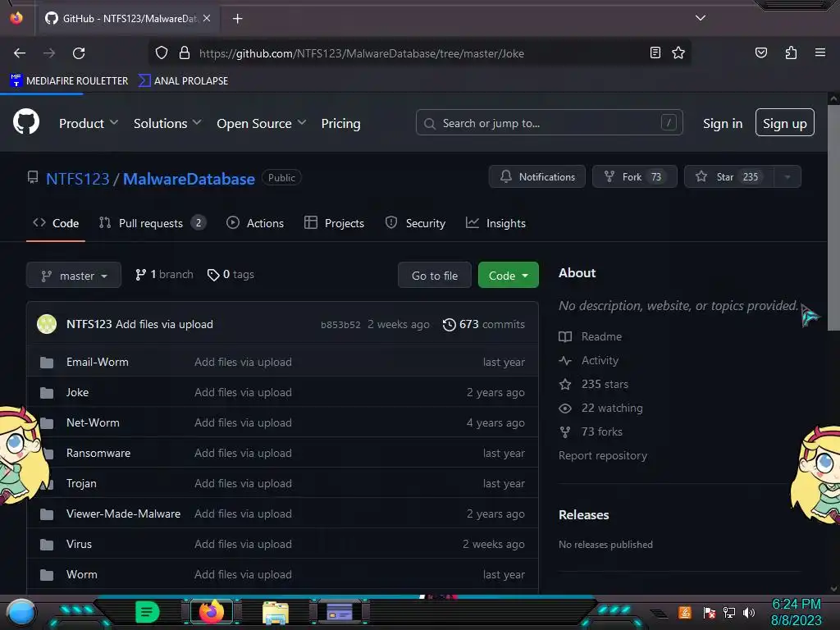
Task: Open the Ransomware folder
Action: [98, 453]
